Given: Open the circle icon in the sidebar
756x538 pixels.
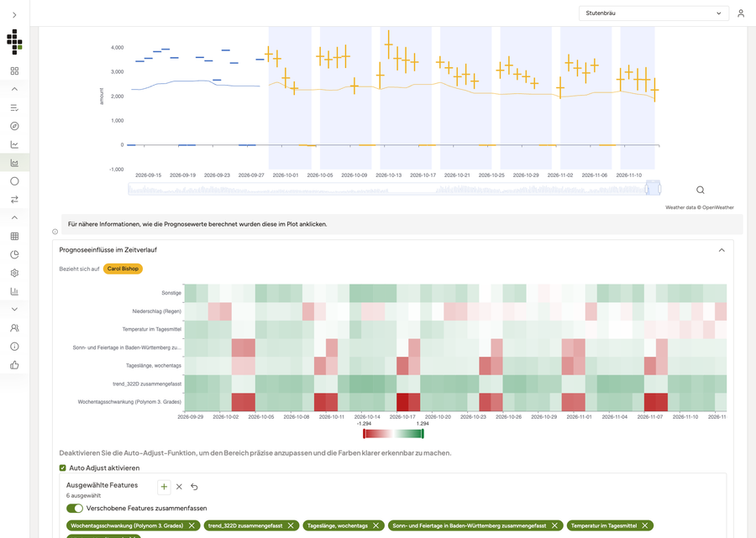Looking at the screenshot, I should click(x=14, y=181).
